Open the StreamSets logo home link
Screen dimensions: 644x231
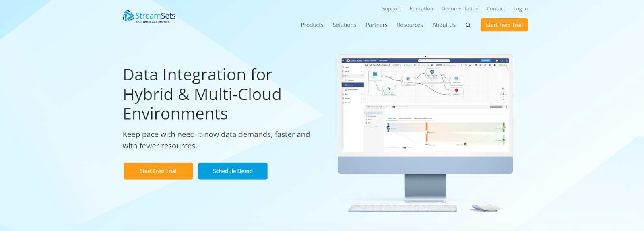[x=149, y=16]
